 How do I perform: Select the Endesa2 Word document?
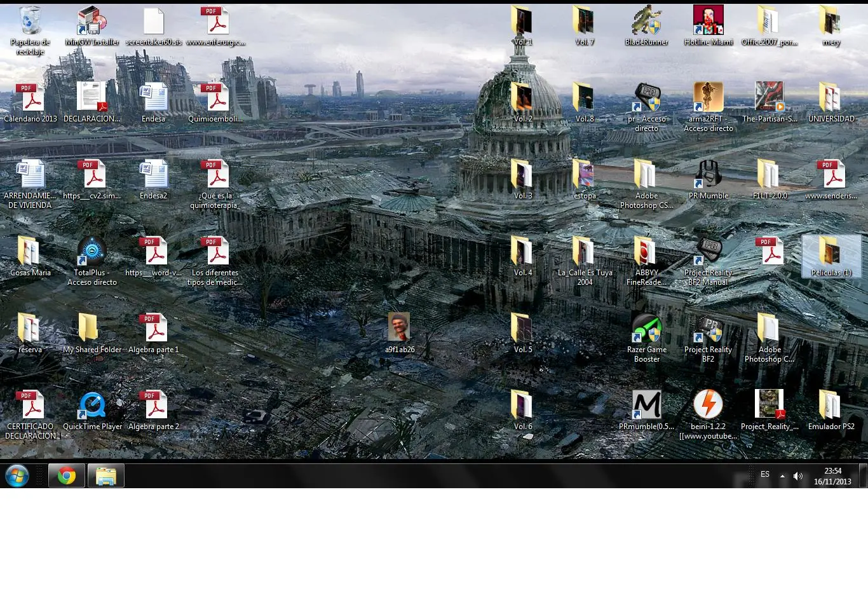[154, 180]
